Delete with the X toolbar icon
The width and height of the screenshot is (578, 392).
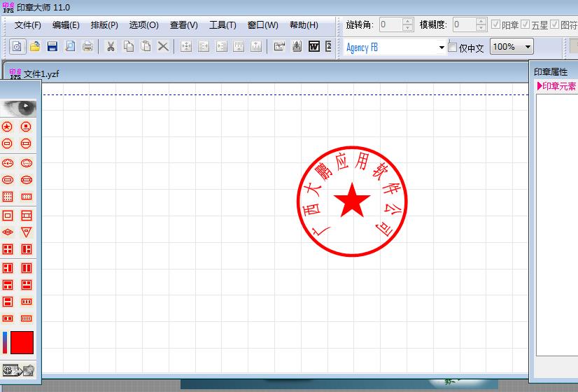(x=163, y=47)
